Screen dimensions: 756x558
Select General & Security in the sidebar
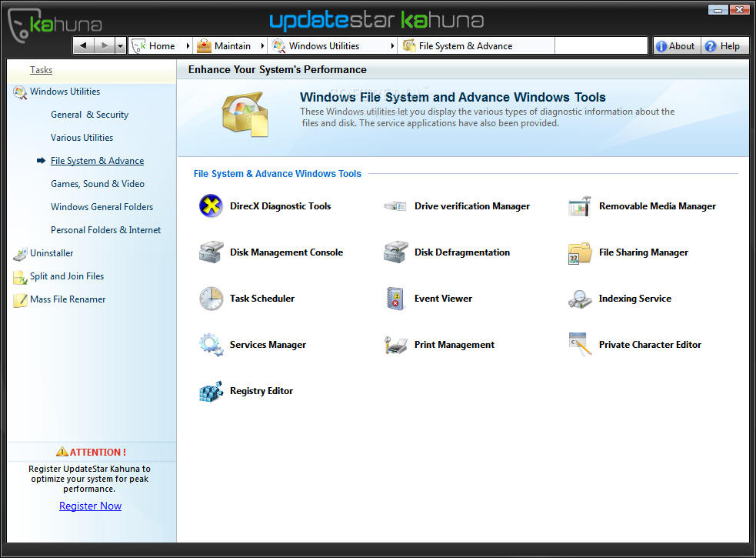(x=90, y=115)
